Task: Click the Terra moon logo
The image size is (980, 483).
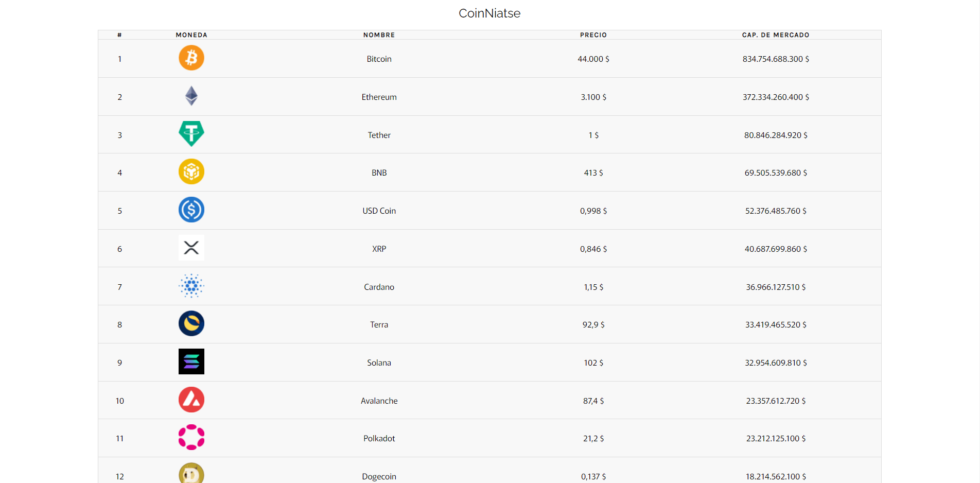Action: click(x=191, y=323)
